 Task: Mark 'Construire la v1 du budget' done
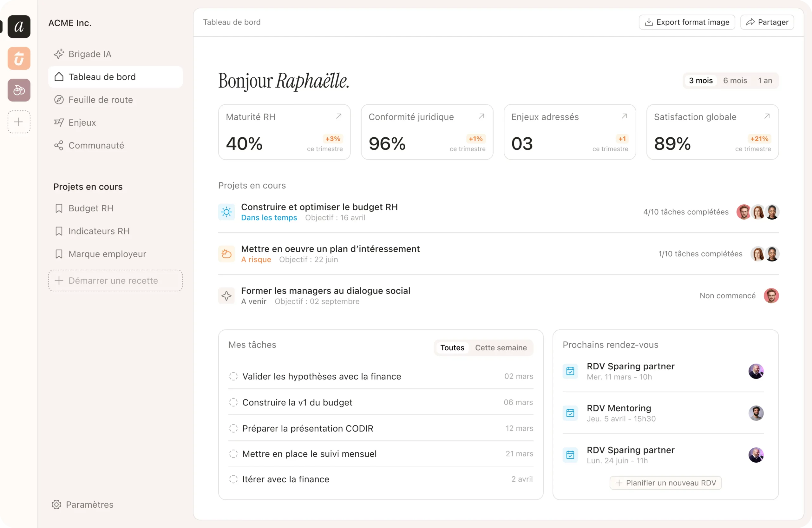click(x=233, y=402)
